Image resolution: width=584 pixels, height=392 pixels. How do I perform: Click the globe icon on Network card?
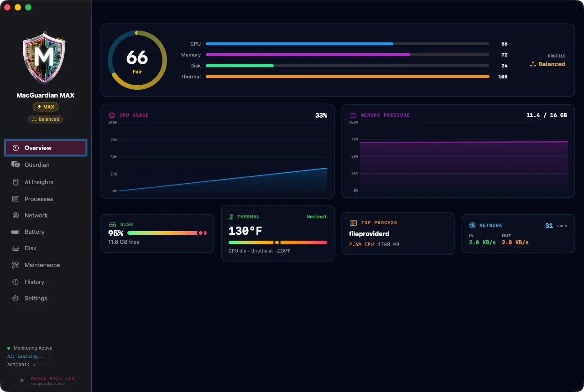click(x=472, y=226)
